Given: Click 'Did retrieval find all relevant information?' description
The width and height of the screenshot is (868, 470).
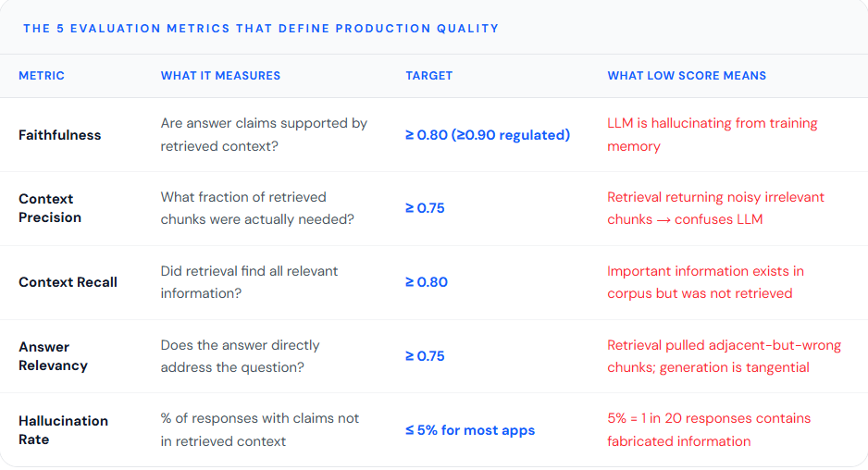Looking at the screenshot, I should pos(249,282).
